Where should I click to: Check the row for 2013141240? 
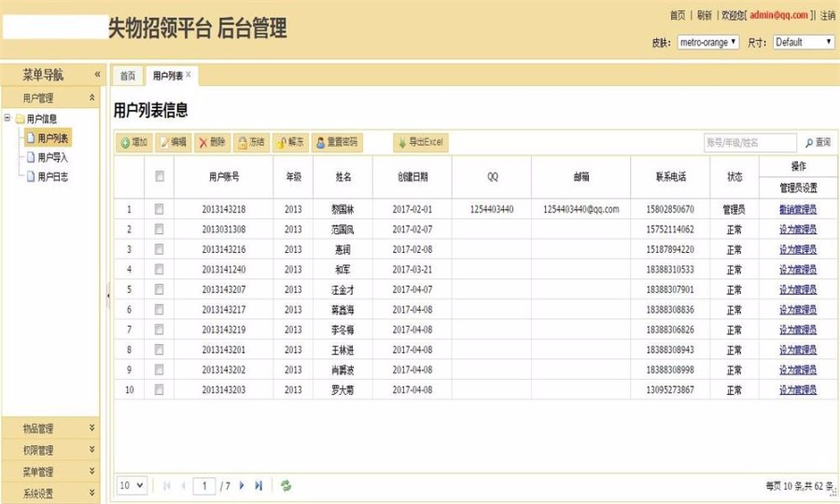pyautogui.click(x=159, y=270)
